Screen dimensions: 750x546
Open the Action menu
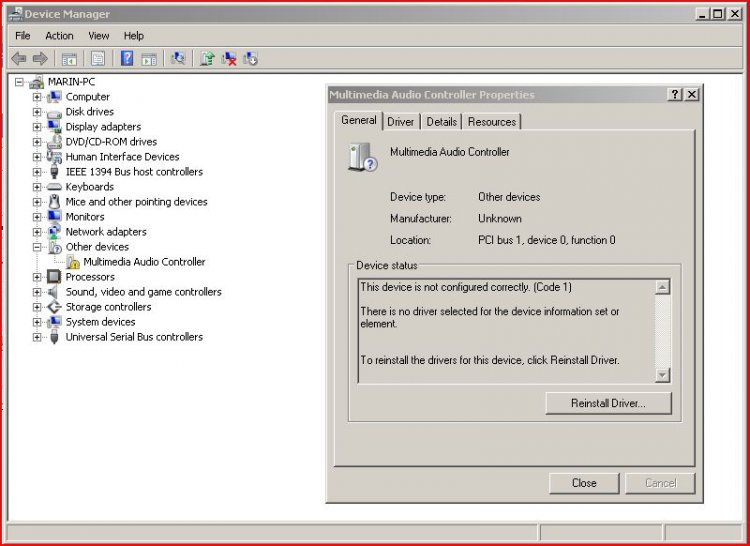59,36
